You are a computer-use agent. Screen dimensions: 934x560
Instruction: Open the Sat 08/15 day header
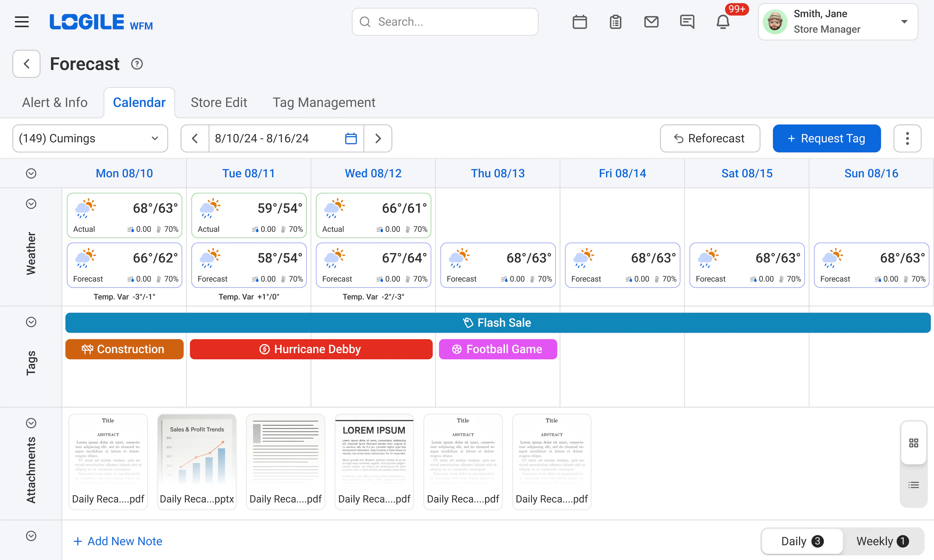click(x=747, y=173)
